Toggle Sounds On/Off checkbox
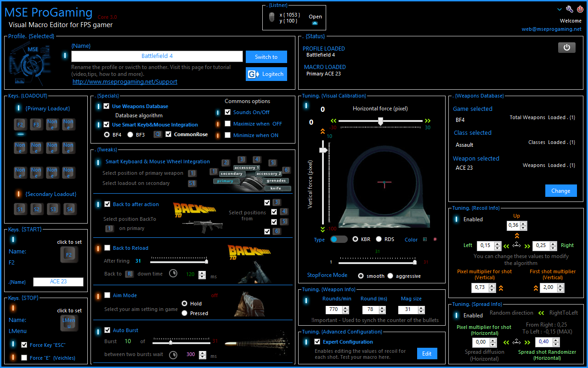Image resolution: width=588 pixels, height=368 pixels. click(x=227, y=112)
